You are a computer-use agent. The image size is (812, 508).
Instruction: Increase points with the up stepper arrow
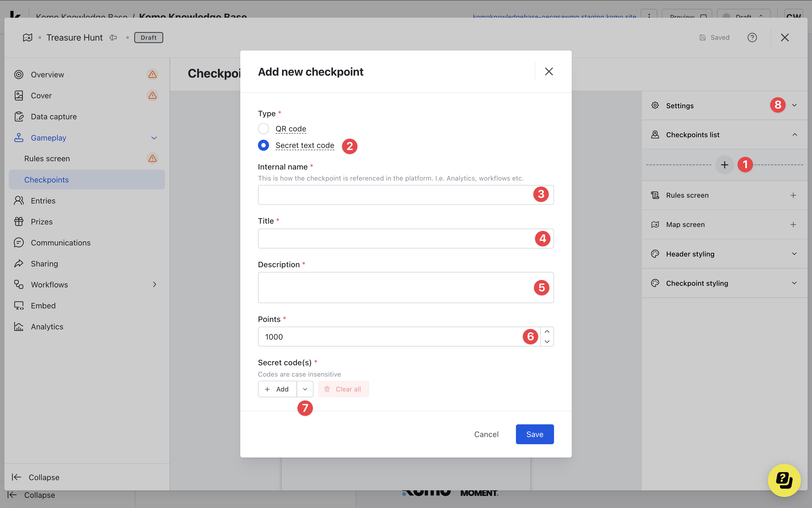(x=547, y=332)
